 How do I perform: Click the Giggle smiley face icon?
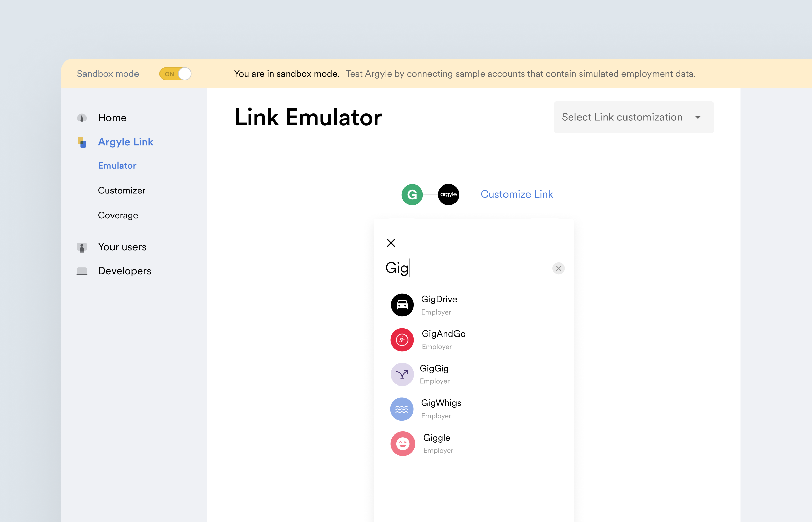coord(402,444)
